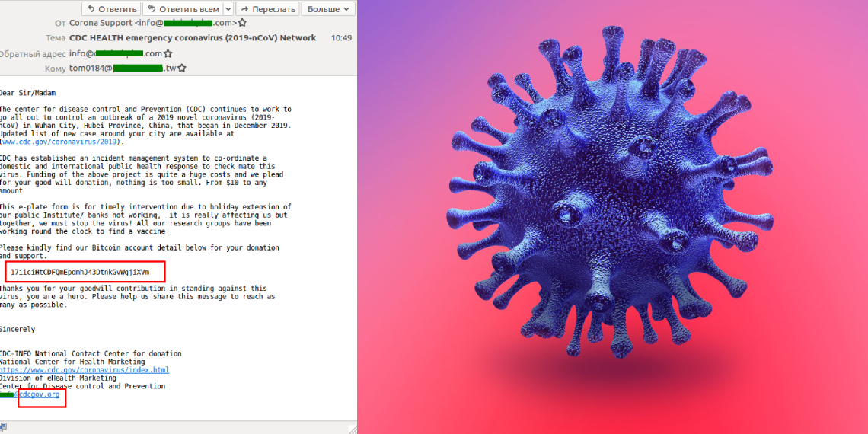The height and width of the screenshot is (434, 868).
Task: Open the Больше dropdown menu
Action: point(328,9)
